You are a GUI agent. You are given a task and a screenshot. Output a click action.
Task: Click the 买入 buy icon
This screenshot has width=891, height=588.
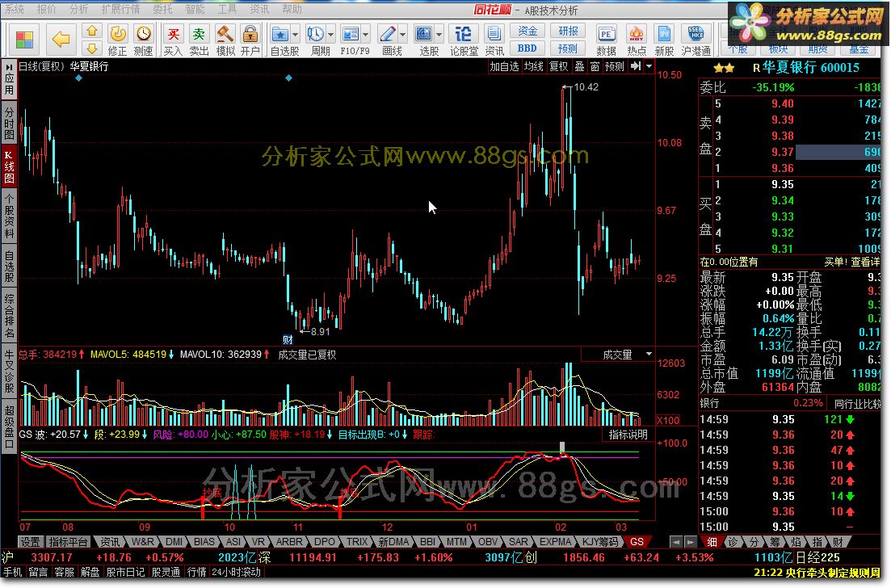point(173,40)
